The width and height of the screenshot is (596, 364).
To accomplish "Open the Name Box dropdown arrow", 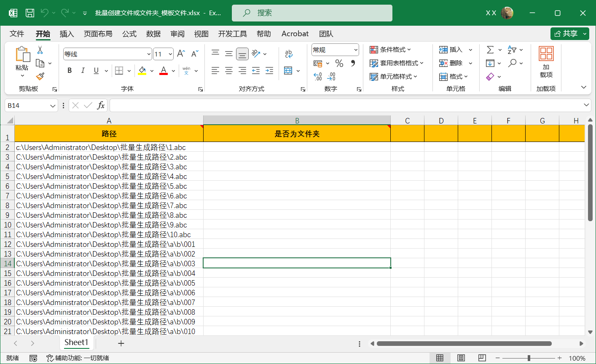I will pos(52,105).
